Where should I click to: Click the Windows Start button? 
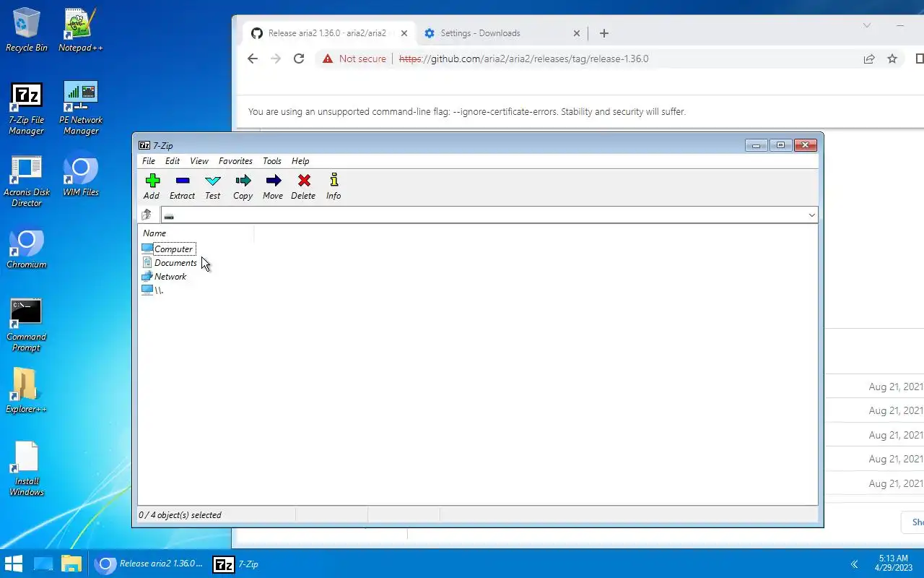14,564
